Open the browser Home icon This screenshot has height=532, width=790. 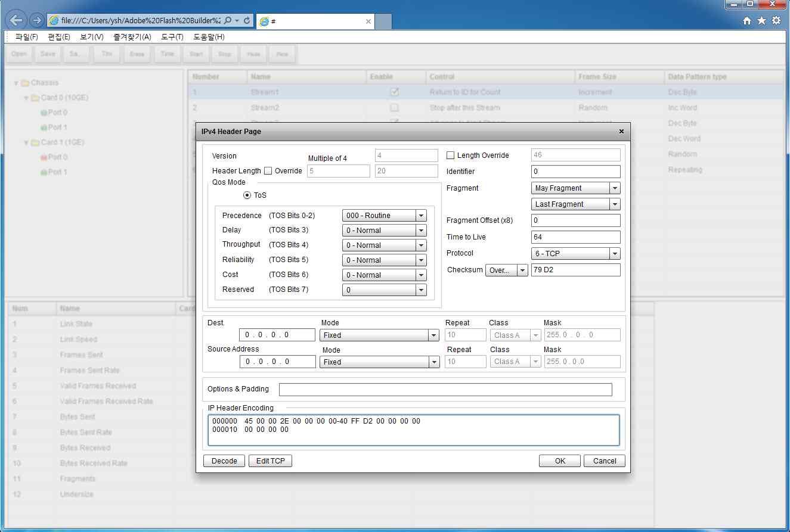tap(747, 20)
